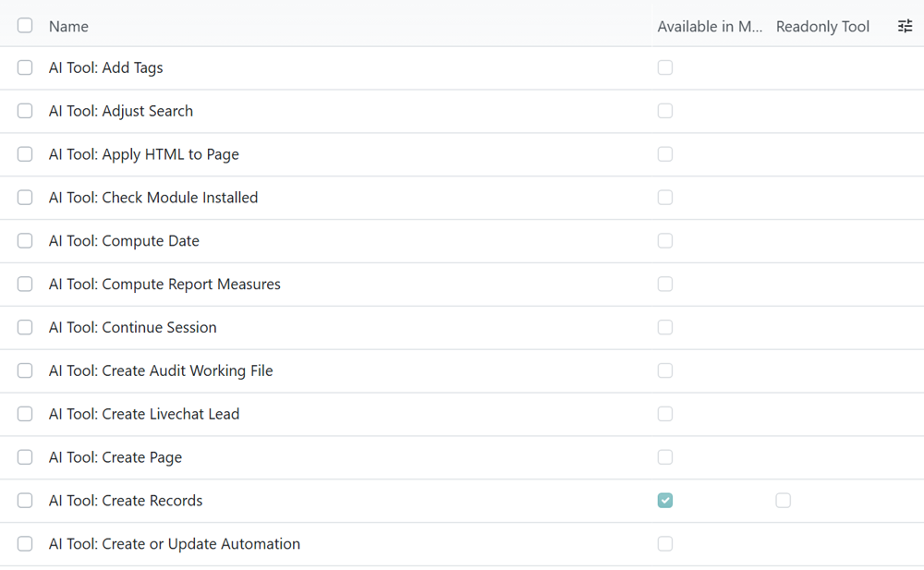Open the 'AI Tool: Create Page' record
Viewport: 924px width, 570px height.
coord(115,457)
